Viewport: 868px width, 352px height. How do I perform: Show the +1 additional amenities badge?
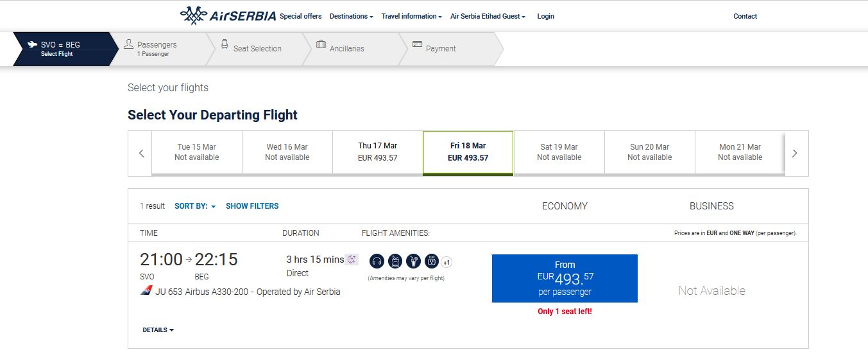tap(447, 262)
